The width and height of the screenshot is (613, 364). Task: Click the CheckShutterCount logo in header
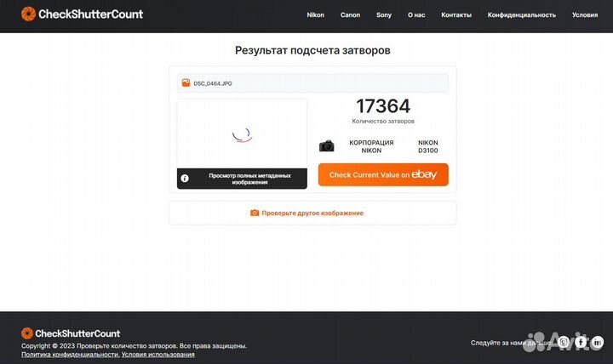click(82, 14)
